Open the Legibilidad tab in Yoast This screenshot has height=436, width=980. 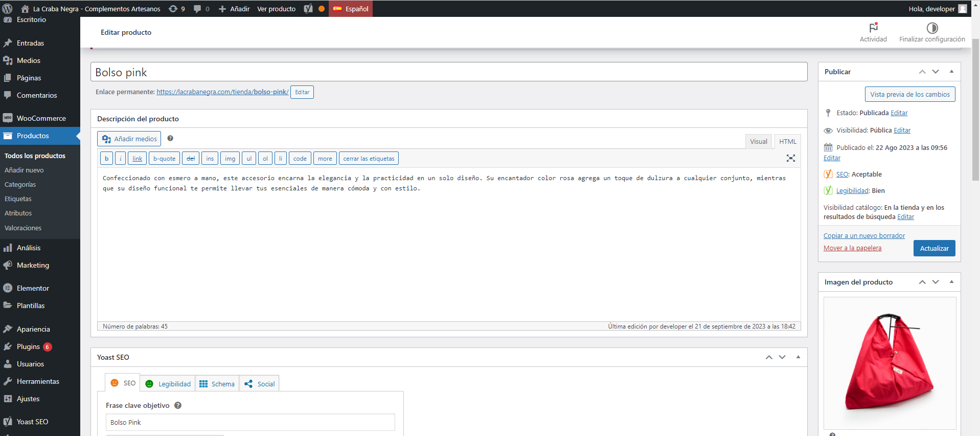(168, 384)
